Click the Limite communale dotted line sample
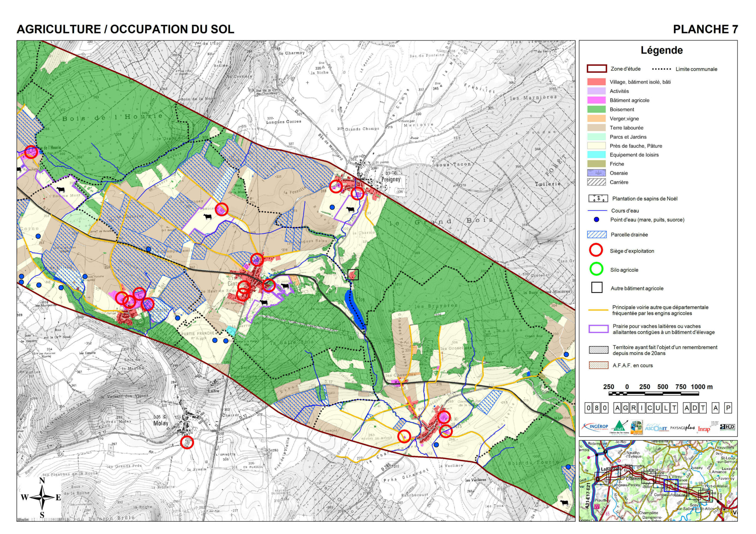Screen dimensions: 756x534 pyautogui.click(x=661, y=69)
